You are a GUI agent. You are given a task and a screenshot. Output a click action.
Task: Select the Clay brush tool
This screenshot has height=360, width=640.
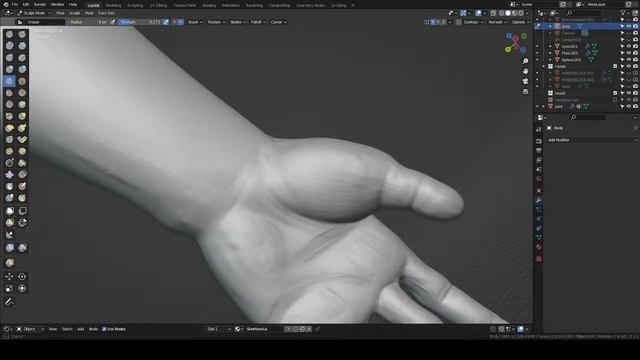[x=9, y=46]
